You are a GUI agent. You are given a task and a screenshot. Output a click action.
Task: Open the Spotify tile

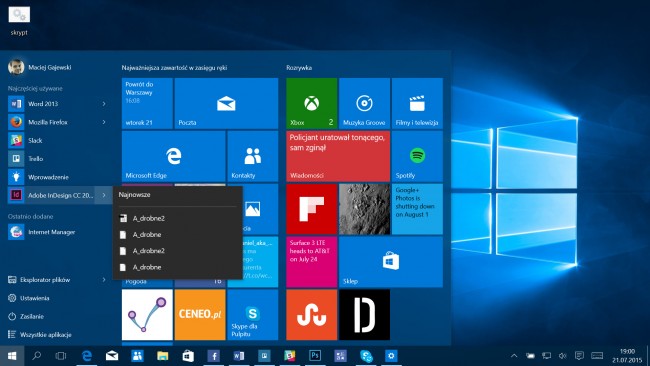417,156
